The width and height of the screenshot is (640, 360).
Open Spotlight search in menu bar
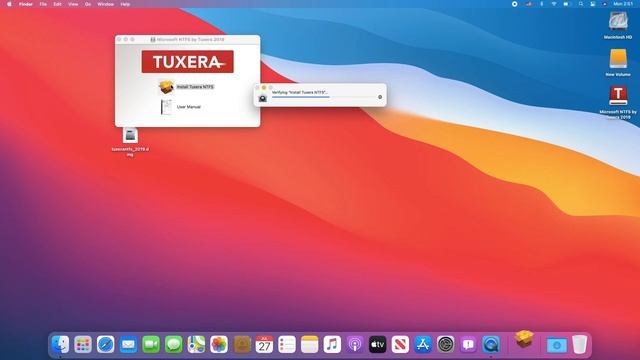point(580,4)
